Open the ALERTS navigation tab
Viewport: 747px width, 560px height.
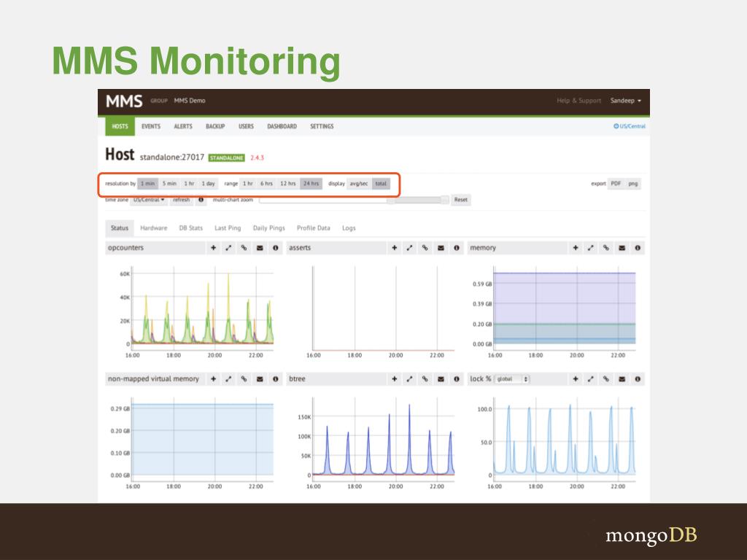pyautogui.click(x=183, y=126)
